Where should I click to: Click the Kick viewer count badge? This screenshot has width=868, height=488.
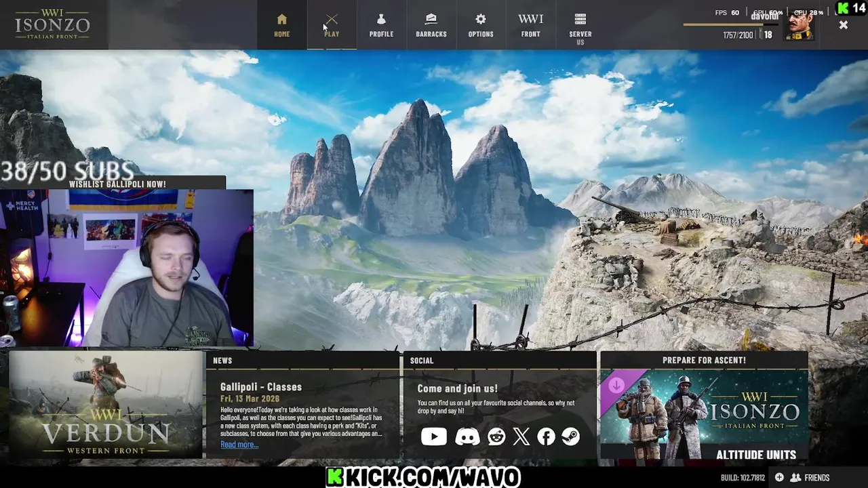852,8
